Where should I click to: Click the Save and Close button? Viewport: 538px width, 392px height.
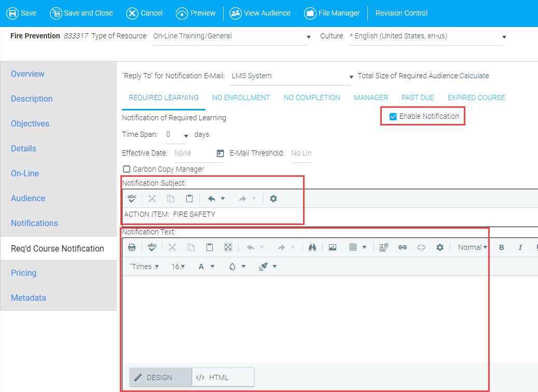[x=81, y=13]
